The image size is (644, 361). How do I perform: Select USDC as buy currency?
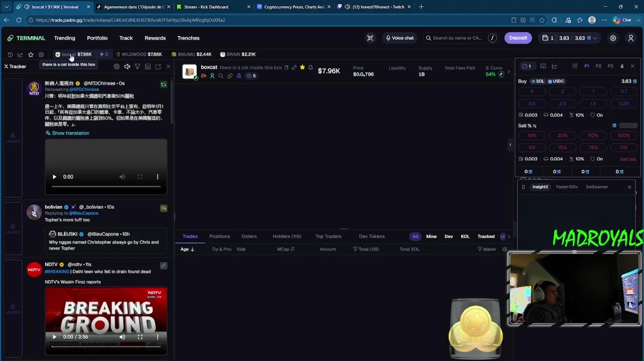[x=556, y=81]
